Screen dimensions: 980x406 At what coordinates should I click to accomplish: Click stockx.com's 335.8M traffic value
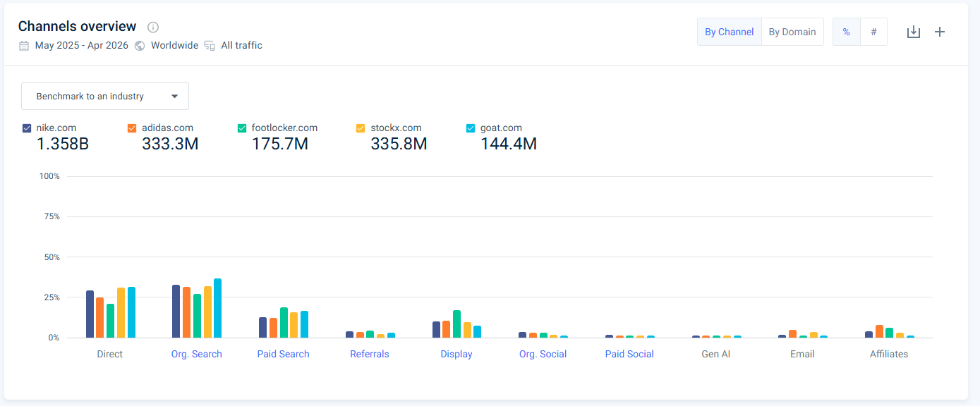pyautogui.click(x=399, y=144)
